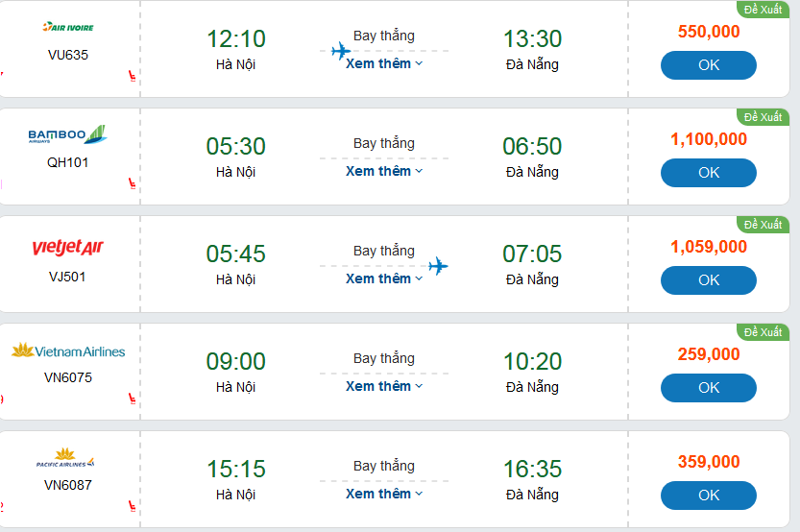
Task: Click the Vietjet Air logo
Action: [x=67, y=249]
